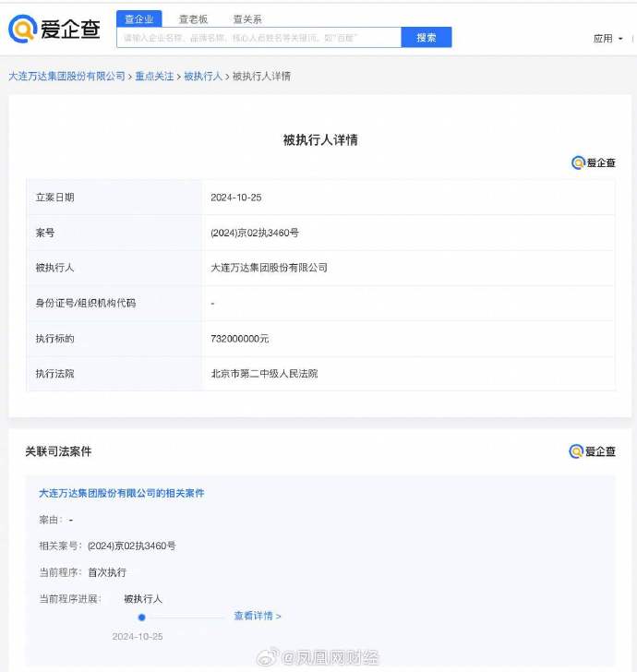Go to 重点关注 breadcrumb link

(x=154, y=77)
